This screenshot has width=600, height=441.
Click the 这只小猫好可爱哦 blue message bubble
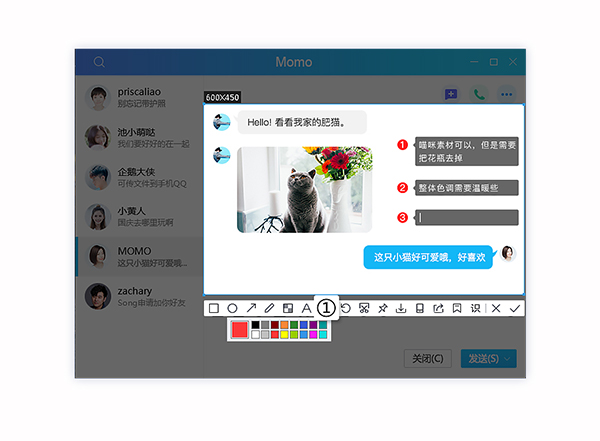coord(428,257)
